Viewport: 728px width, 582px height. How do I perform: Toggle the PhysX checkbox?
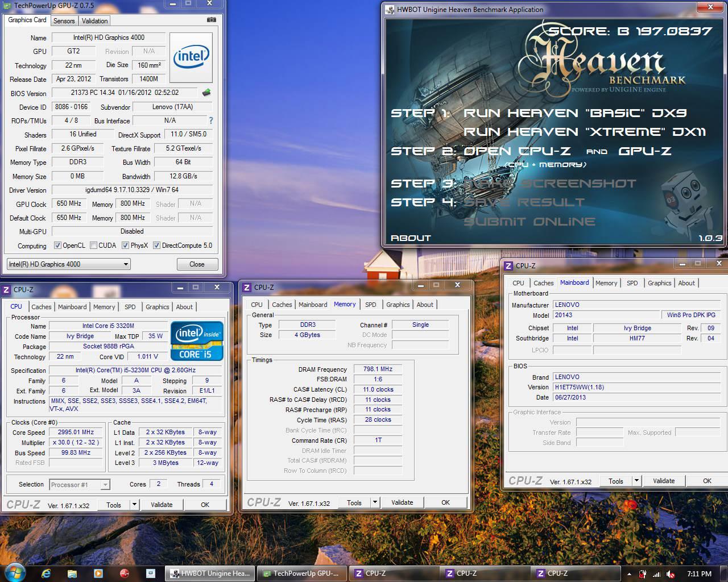coord(125,246)
